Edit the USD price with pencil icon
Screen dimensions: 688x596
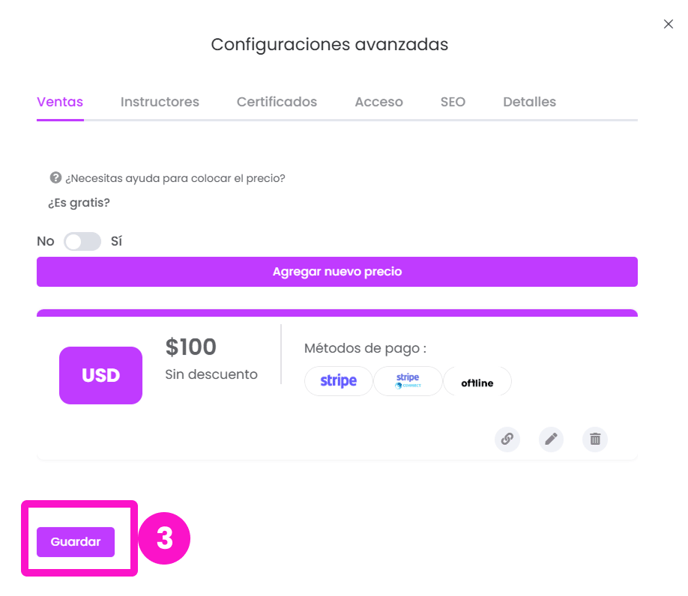(x=551, y=439)
